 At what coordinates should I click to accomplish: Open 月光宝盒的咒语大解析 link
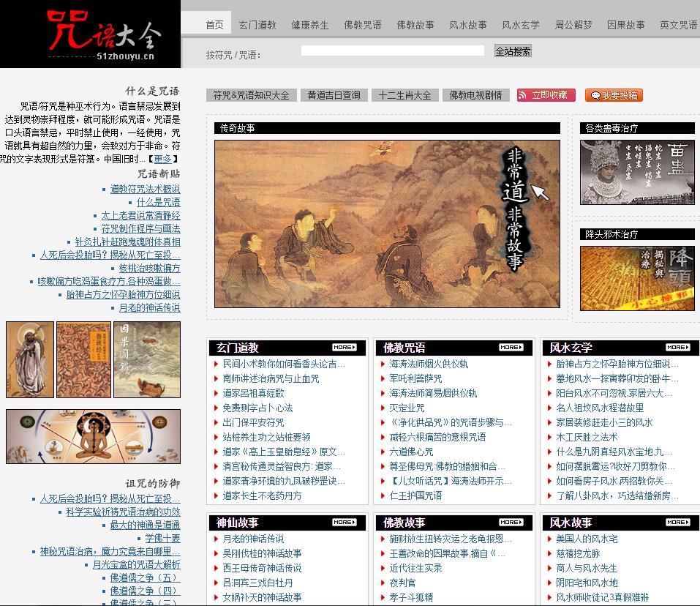(137, 564)
